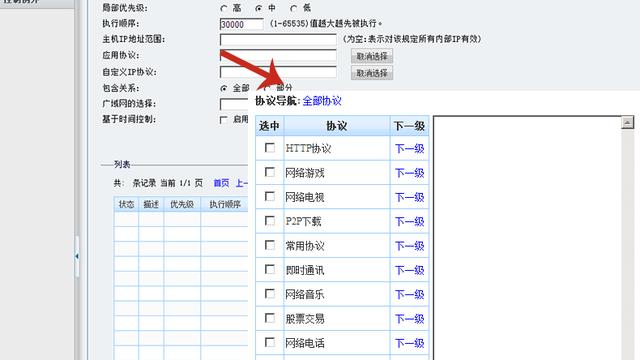Click the scroll-up arrow of the right panel
Image resolution: width=640 pixels, height=360 pixels.
tap(628, 122)
